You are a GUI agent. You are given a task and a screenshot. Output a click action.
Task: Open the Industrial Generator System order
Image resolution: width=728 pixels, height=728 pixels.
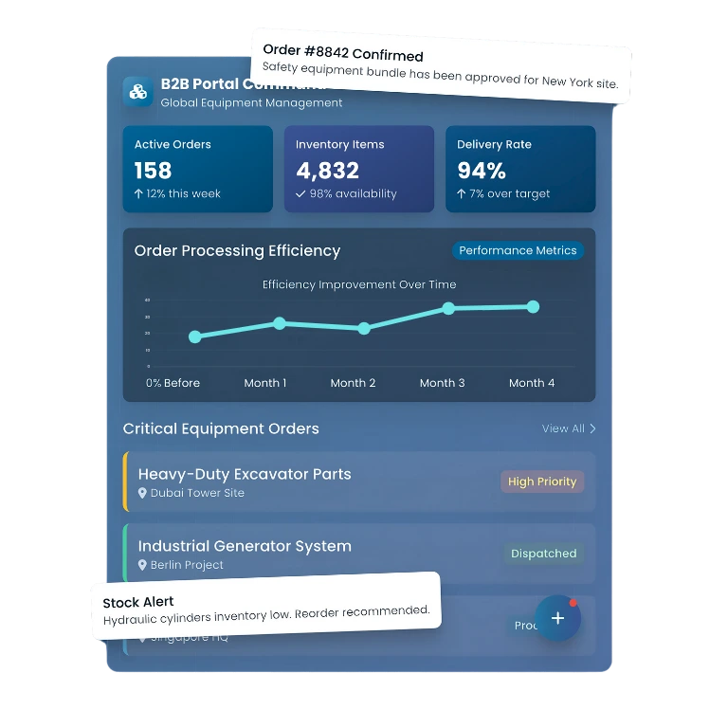tap(359, 554)
